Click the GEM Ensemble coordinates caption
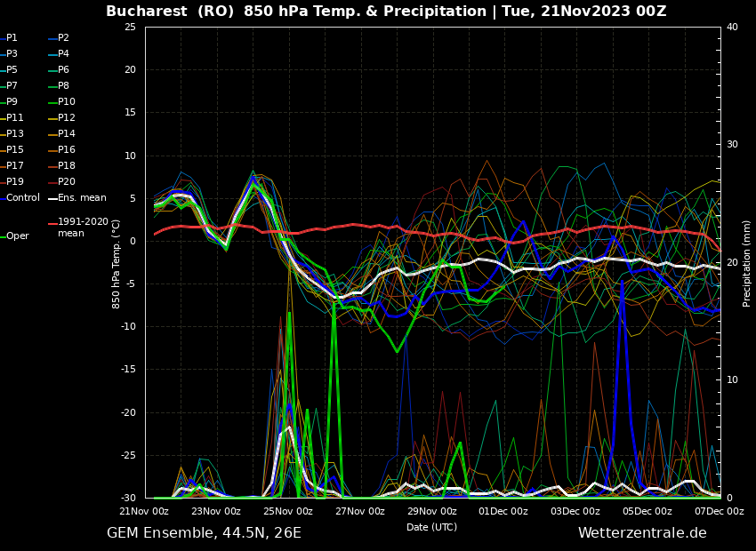The image size is (756, 551). pyautogui.click(x=204, y=533)
